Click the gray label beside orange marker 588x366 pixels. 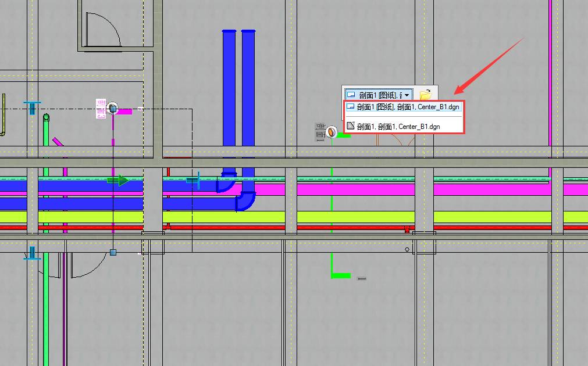coord(320,132)
